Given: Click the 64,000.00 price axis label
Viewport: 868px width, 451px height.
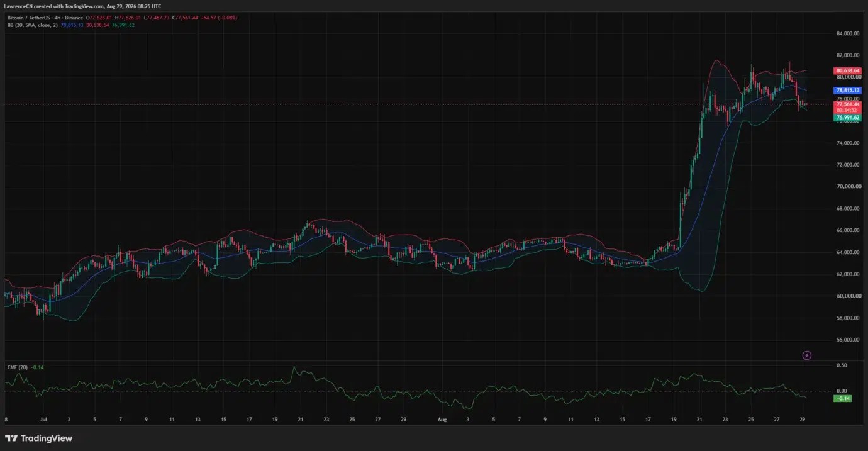Looking at the screenshot, I should 848,252.
